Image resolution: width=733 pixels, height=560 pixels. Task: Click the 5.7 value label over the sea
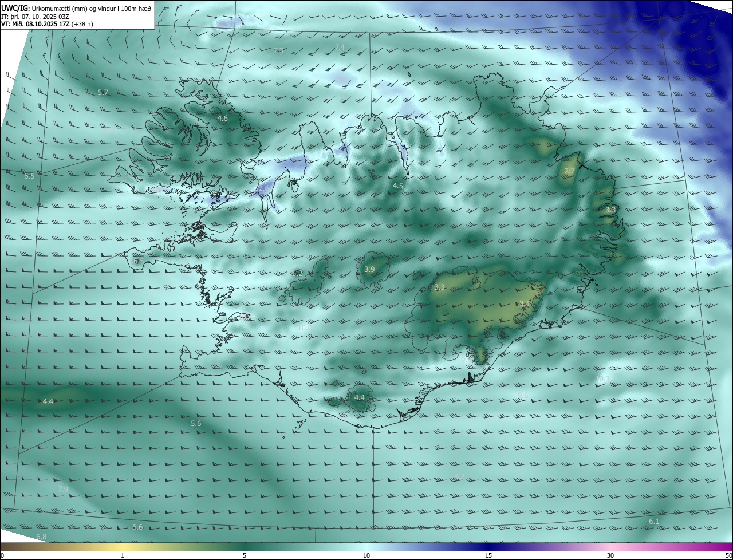click(103, 92)
